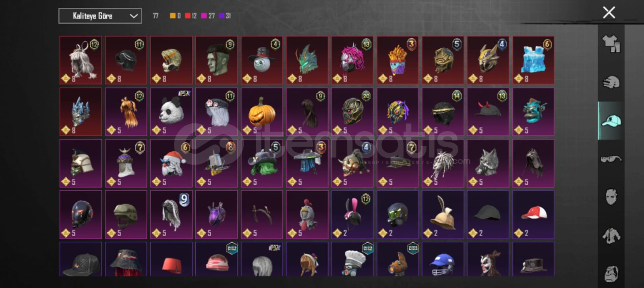Image resolution: width=644 pixels, height=288 pixels.
Task: Close the inventory with the X
Action: point(609,13)
